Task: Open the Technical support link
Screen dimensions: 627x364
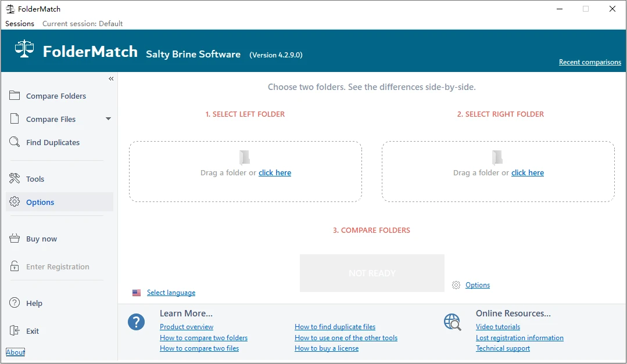Action: (x=503, y=348)
